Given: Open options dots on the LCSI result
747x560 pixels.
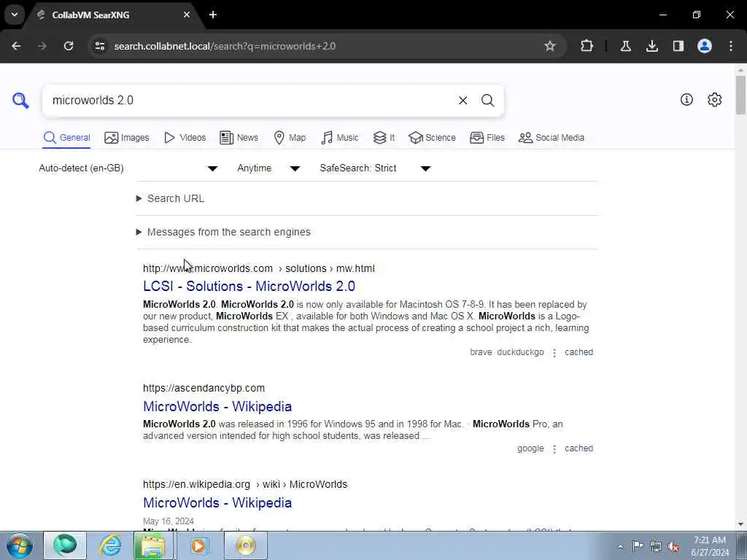Looking at the screenshot, I should (x=554, y=353).
